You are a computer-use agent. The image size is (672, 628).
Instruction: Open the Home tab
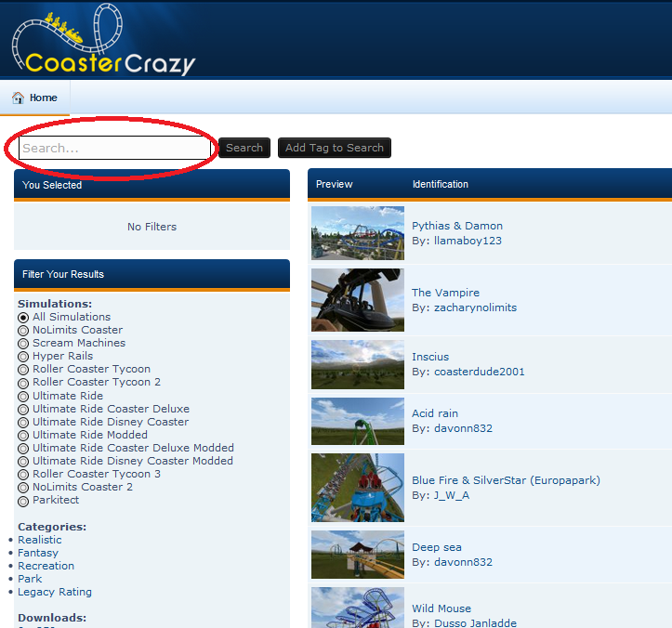[x=43, y=98]
